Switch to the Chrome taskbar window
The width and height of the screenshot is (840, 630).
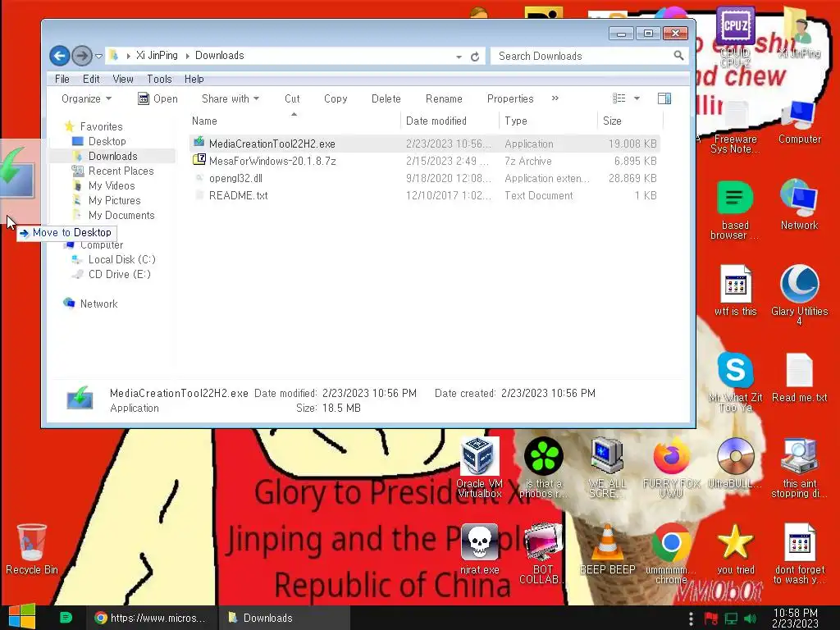[x=152, y=618]
